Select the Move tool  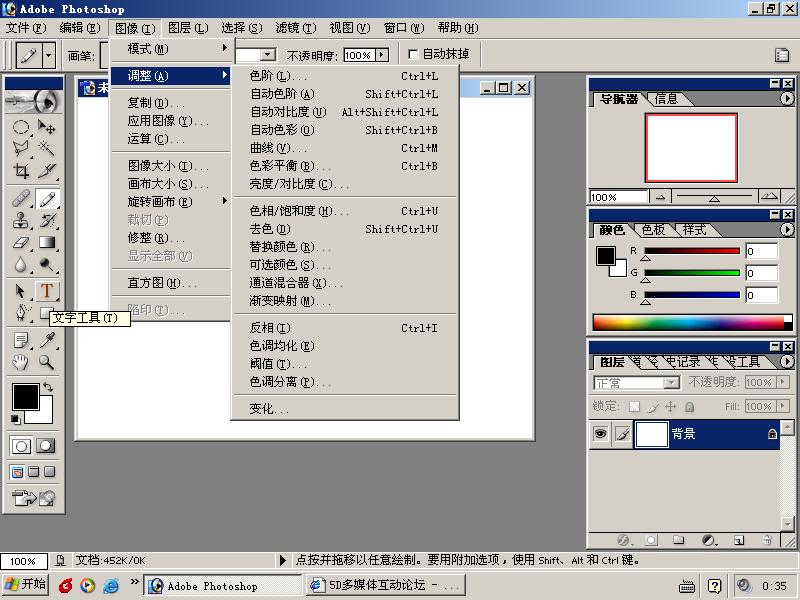point(46,127)
